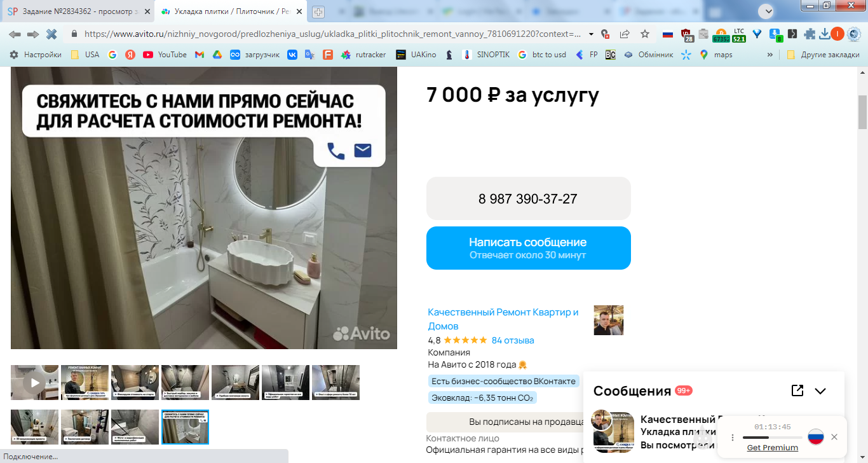Open the Russian flag VPN extension
Viewport: 868px width, 463px height.
coord(668,34)
